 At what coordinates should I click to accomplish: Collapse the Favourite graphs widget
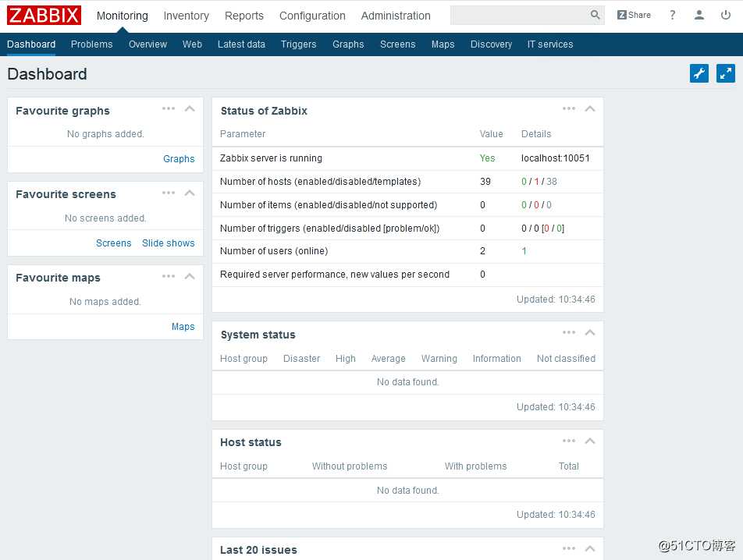pyautogui.click(x=190, y=109)
